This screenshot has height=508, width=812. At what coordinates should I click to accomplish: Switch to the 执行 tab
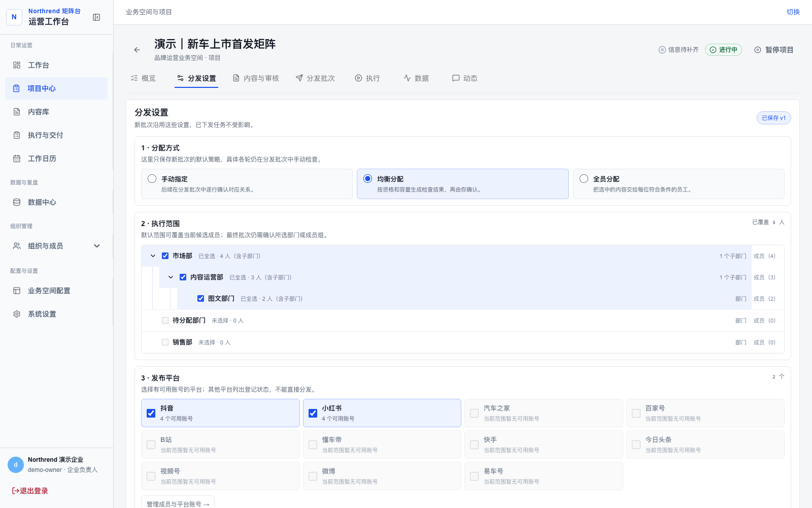coord(367,78)
